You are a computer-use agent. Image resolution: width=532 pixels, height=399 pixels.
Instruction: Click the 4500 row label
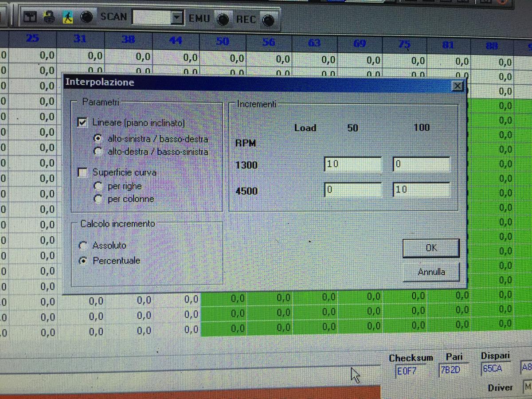[246, 192]
